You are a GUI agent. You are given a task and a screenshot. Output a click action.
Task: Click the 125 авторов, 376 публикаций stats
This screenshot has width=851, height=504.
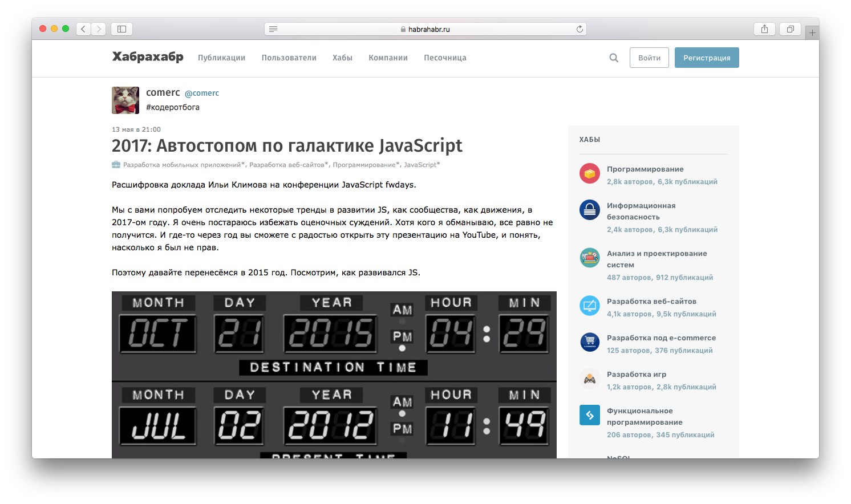(x=660, y=351)
